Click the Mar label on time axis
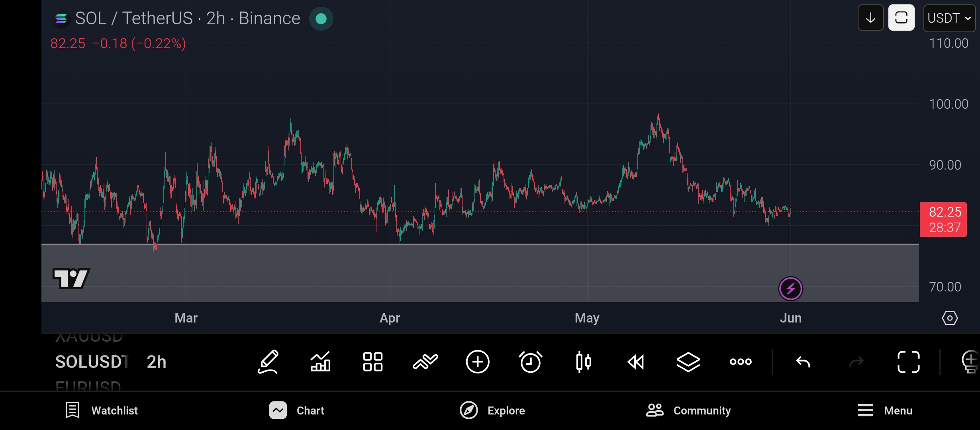 [186, 318]
